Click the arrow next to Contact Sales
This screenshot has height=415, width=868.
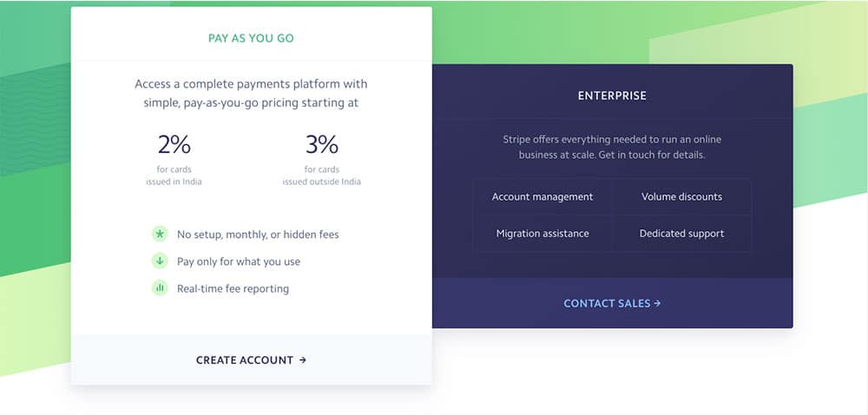click(657, 304)
